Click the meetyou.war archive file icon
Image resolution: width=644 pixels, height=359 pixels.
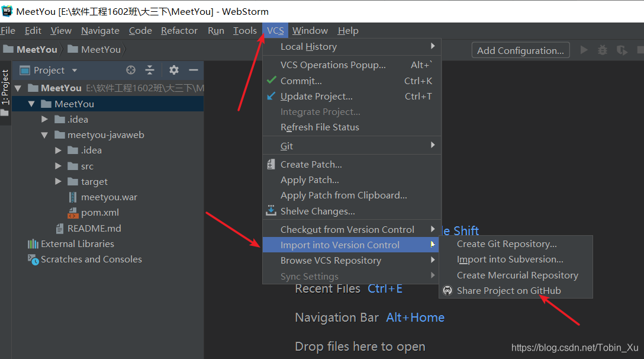(x=73, y=197)
